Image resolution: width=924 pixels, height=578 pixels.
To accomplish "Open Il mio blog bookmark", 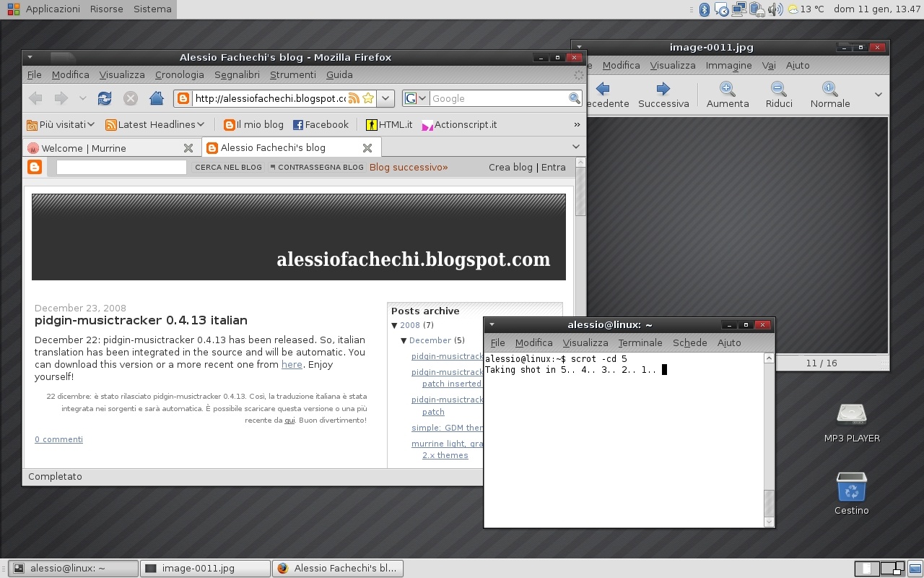I will tap(253, 124).
